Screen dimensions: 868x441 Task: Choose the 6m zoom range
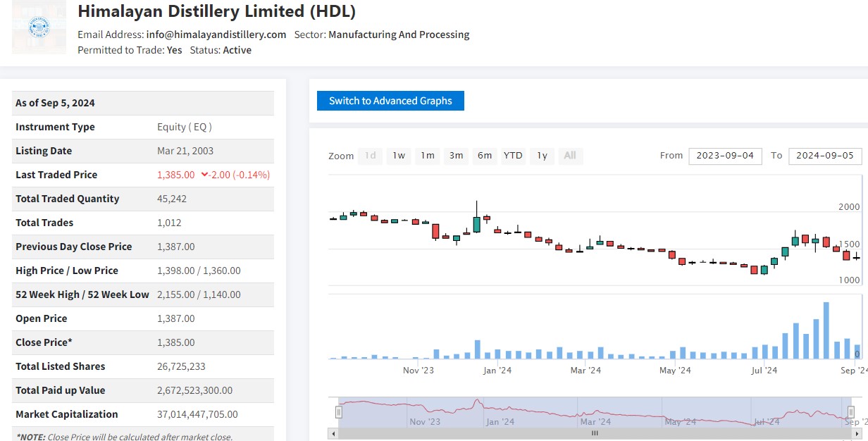[485, 156]
